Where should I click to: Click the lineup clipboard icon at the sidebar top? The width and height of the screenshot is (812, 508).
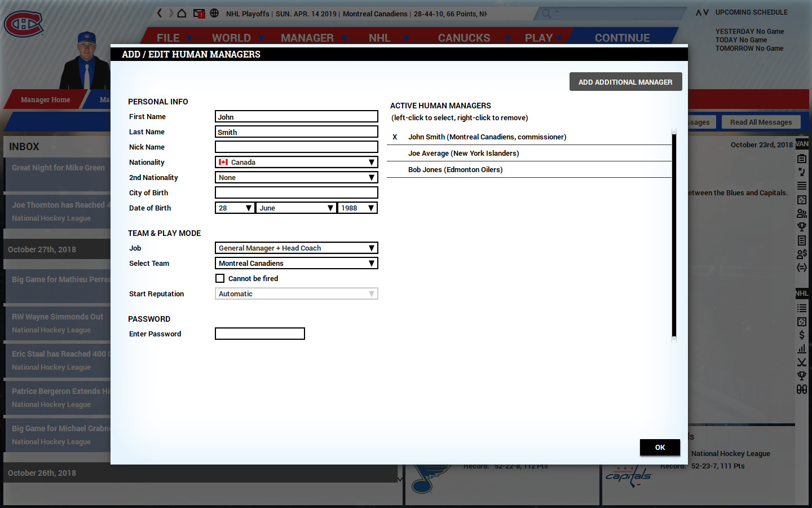click(x=802, y=159)
